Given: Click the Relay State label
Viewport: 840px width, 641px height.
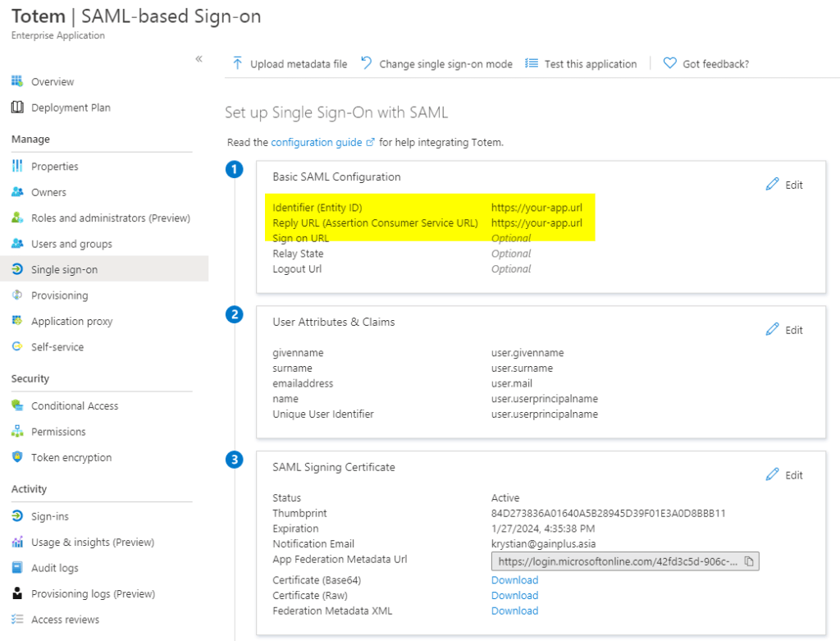Looking at the screenshot, I should [x=298, y=254].
